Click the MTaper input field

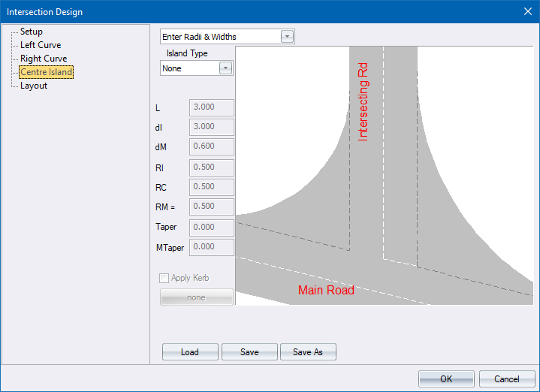(x=213, y=246)
